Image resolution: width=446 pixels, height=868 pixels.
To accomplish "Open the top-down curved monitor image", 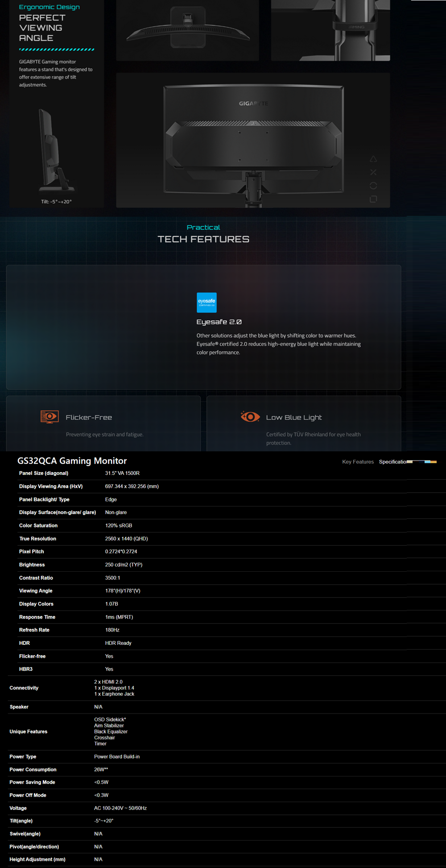I will [187, 30].
